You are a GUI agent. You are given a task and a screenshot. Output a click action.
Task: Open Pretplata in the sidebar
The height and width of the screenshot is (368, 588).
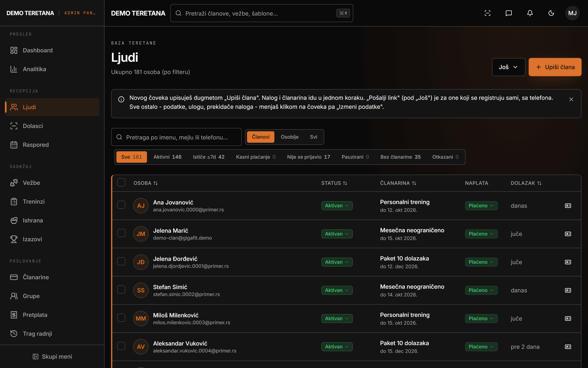coord(52,315)
